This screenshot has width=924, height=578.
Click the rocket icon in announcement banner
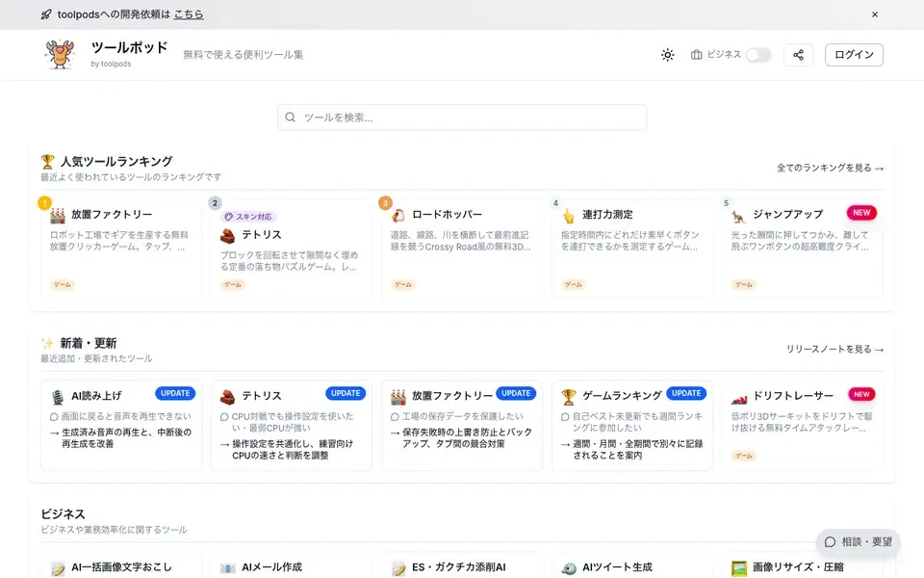(x=46, y=14)
